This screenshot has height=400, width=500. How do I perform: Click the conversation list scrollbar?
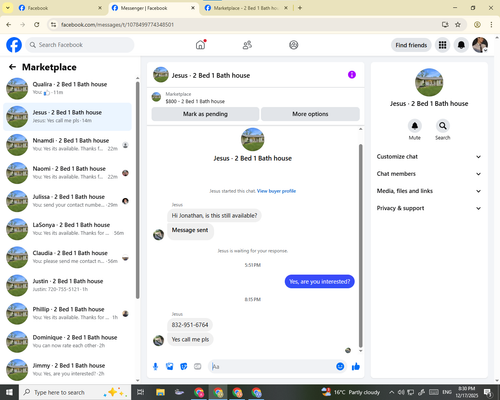(x=138, y=190)
